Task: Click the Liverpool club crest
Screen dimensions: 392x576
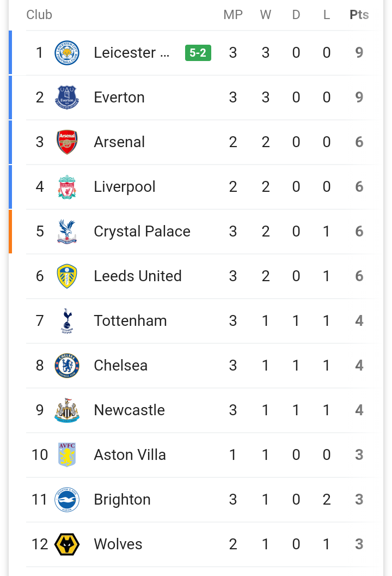Action: click(67, 187)
